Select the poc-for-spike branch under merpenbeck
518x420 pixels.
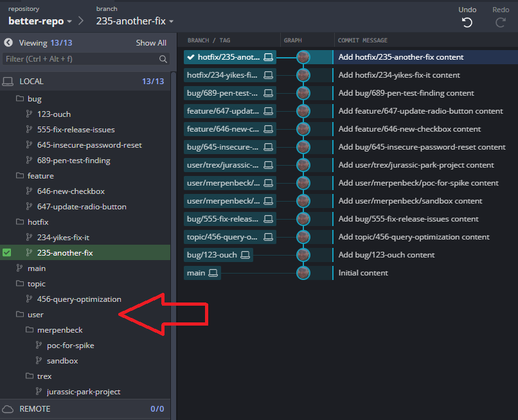[x=70, y=345]
